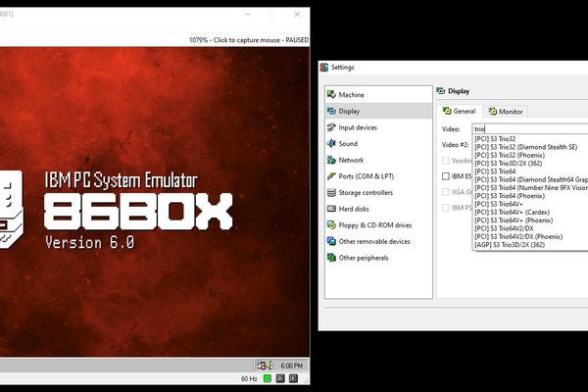
Task: Click the rightmost status bar icon in 86Box window
Action: pos(293,378)
